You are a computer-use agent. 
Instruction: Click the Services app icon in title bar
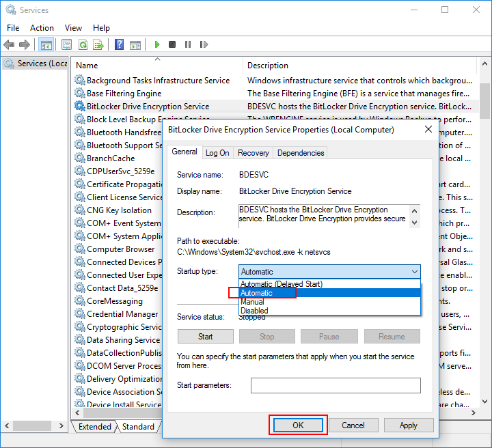pyautogui.click(x=11, y=10)
